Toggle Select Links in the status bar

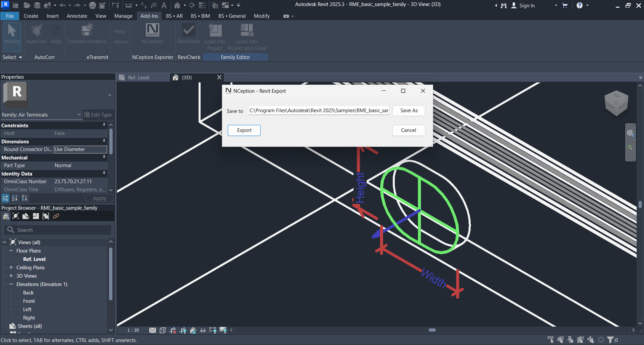550,340
